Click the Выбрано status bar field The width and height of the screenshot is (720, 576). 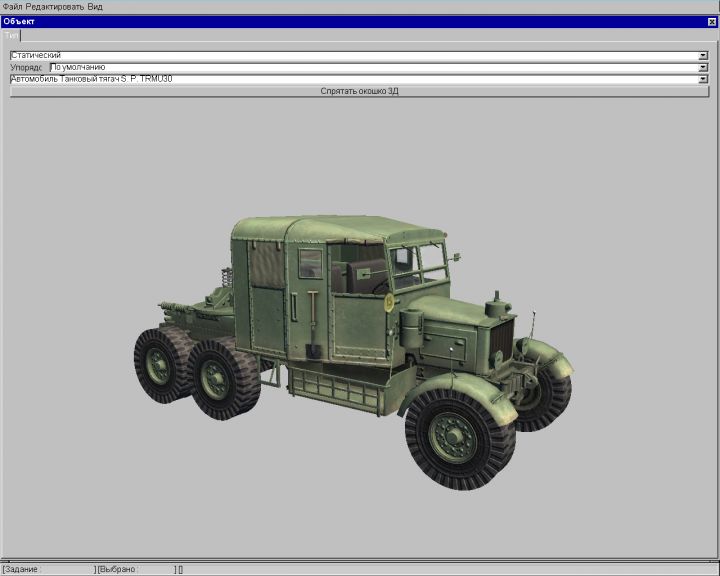pos(135,569)
